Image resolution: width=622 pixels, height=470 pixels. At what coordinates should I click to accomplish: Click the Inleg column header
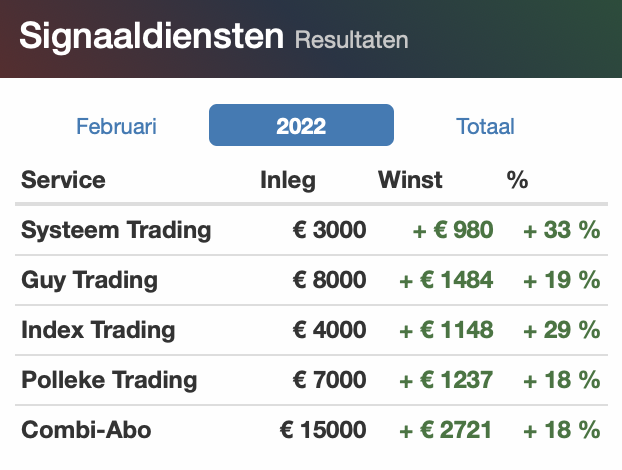click(288, 180)
